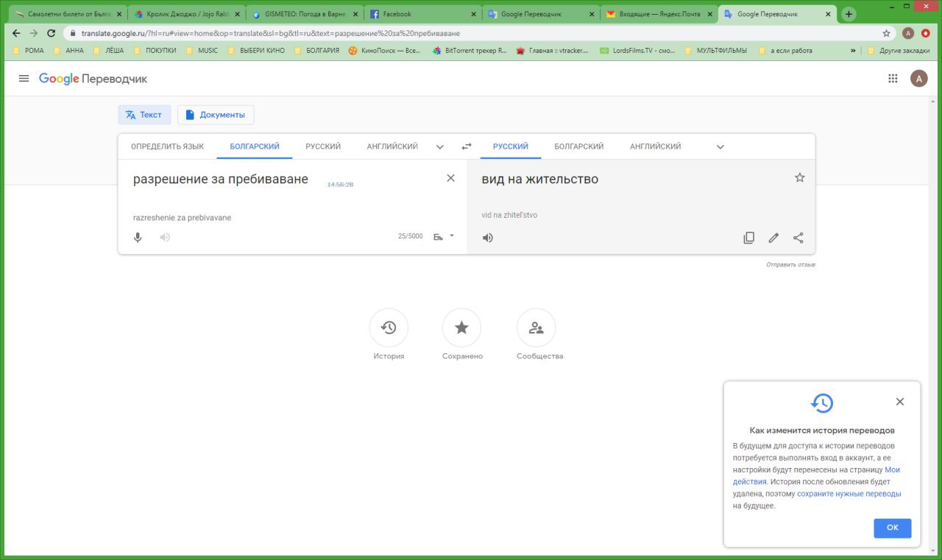This screenshot has width=942, height=560.
Task: Open РОМА bookmarks folder
Action: tap(29, 51)
